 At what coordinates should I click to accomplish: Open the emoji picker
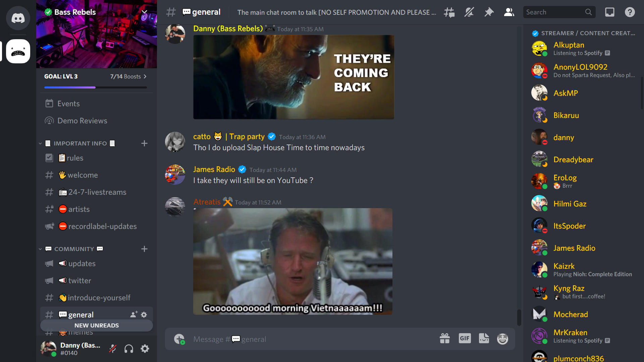pos(502,339)
